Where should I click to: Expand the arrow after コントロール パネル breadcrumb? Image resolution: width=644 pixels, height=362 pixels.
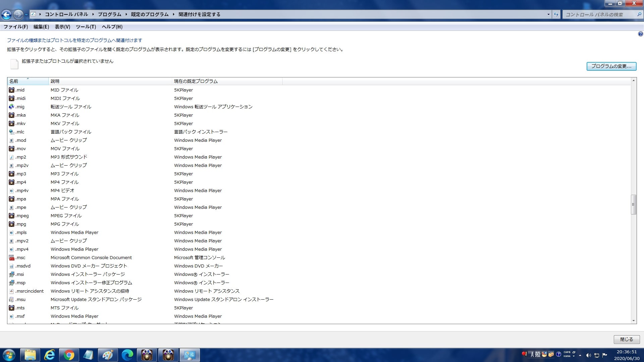[x=93, y=14]
